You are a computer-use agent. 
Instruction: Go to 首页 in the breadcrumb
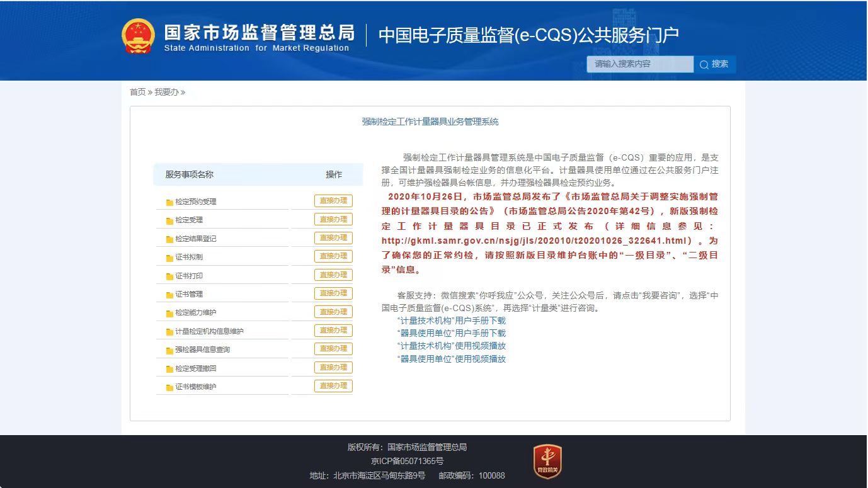pos(137,93)
